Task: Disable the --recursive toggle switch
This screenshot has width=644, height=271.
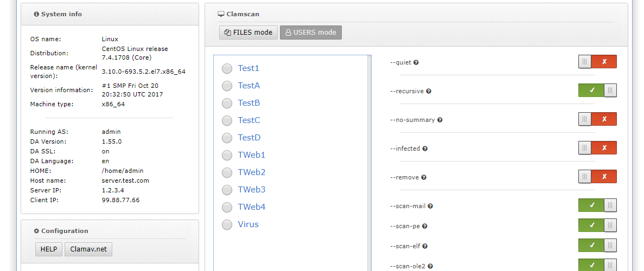Action: 597,91
